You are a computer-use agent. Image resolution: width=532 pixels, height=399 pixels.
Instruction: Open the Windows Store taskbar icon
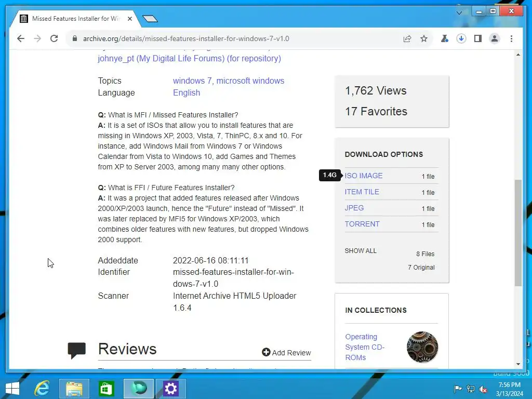coord(106,389)
